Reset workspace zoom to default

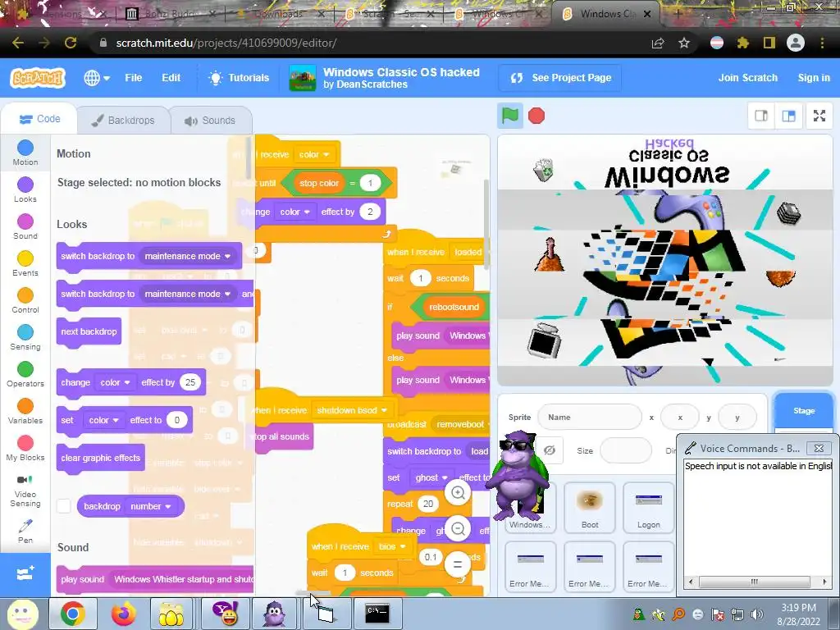(458, 564)
